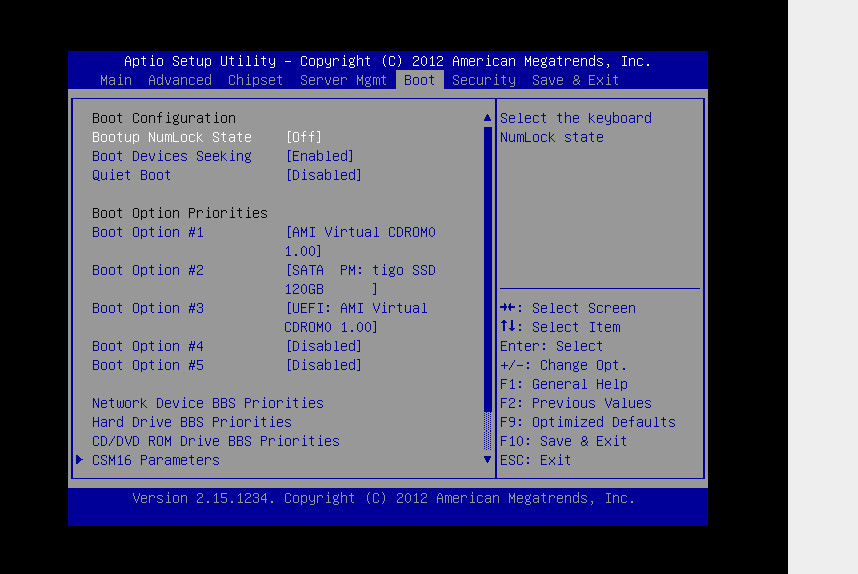
Task: Click the F10: Save & Exit hint
Action: pos(564,442)
